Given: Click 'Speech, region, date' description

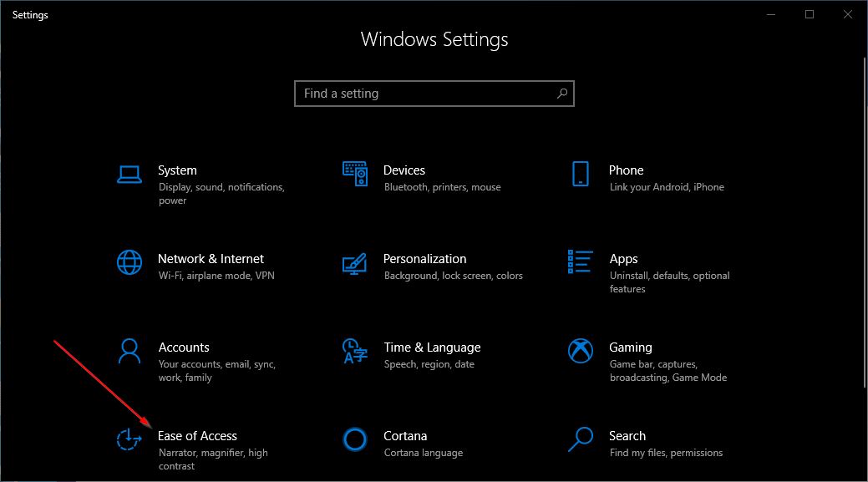Looking at the screenshot, I should [429, 364].
